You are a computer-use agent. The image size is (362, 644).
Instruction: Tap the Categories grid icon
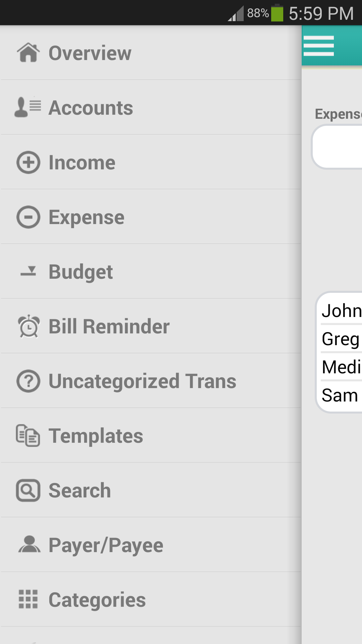[28, 599]
